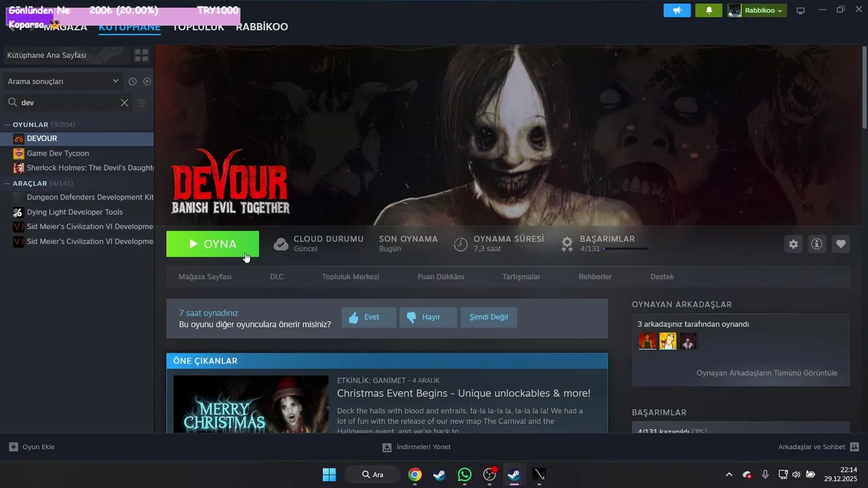This screenshot has width=868, height=488.
Task: Click Oyun Ekle plus button
Action: pos(13,447)
